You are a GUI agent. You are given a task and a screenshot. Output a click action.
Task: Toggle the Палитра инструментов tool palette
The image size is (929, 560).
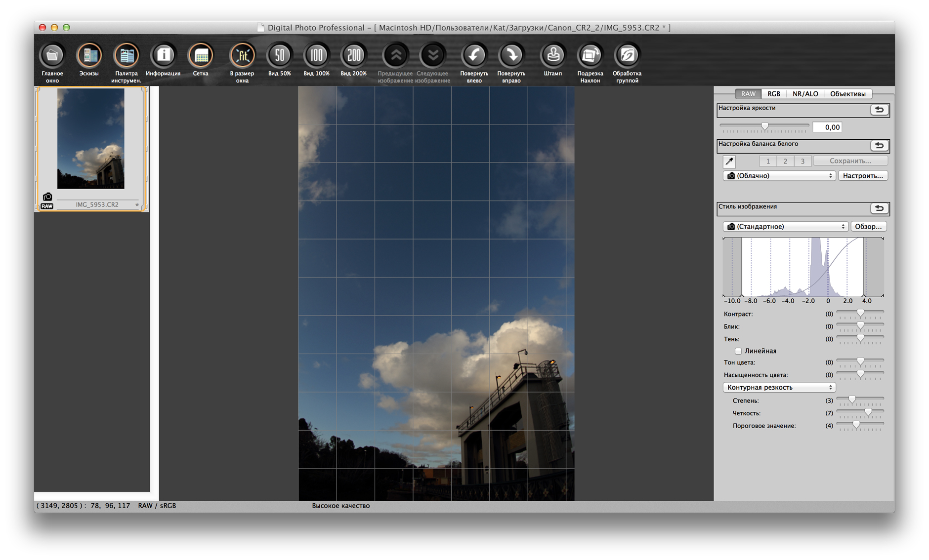click(x=126, y=56)
